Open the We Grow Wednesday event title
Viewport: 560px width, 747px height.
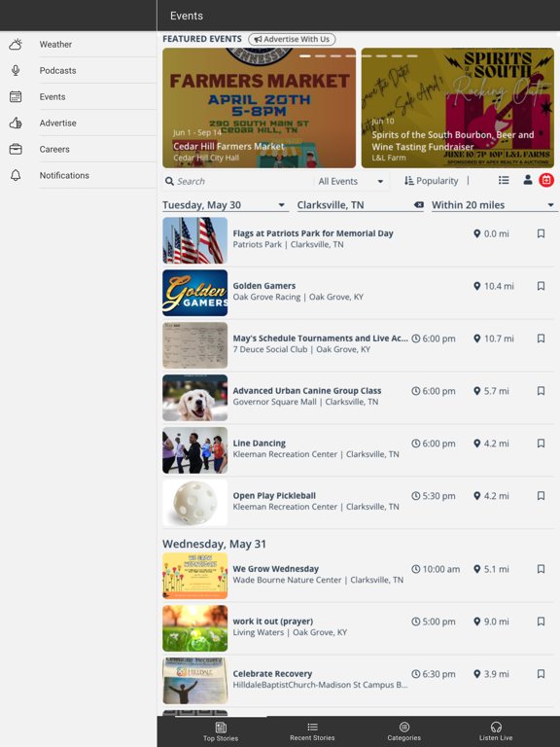276,569
